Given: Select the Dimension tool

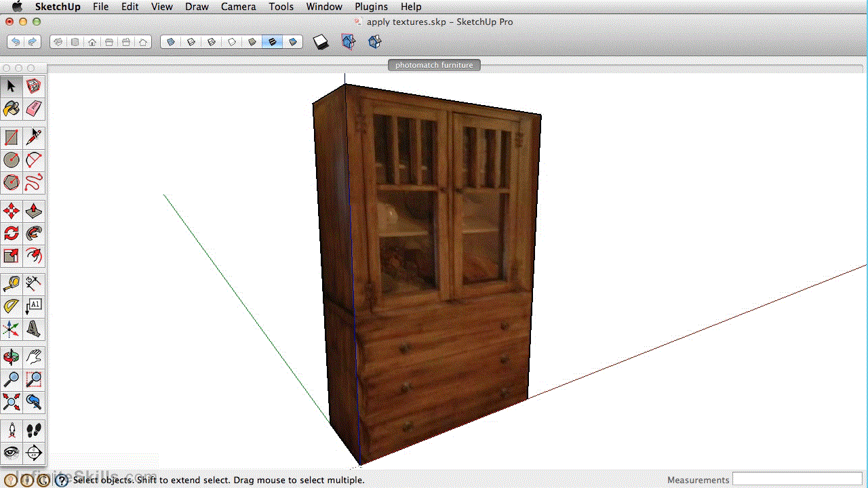Looking at the screenshot, I should (x=34, y=284).
